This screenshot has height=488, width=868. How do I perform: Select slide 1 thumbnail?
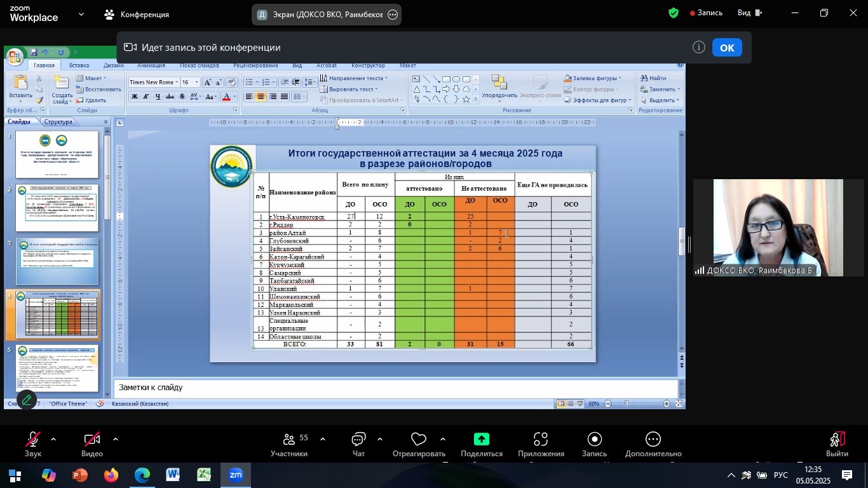click(57, 154)
